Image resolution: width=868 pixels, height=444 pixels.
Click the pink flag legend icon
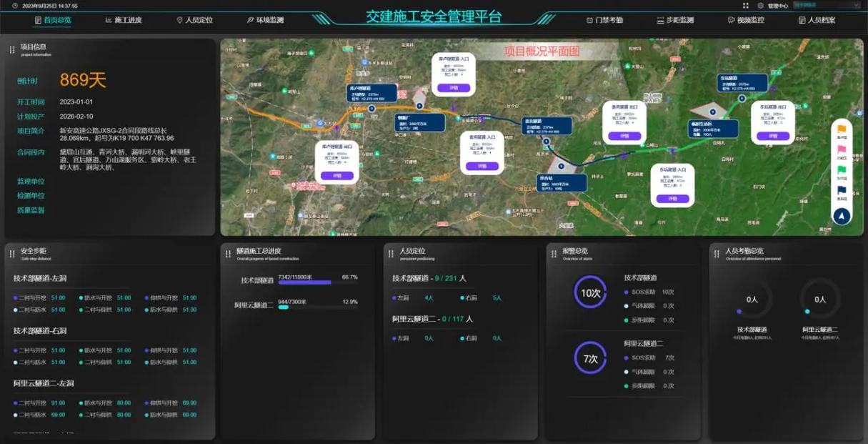click(842, 149)
